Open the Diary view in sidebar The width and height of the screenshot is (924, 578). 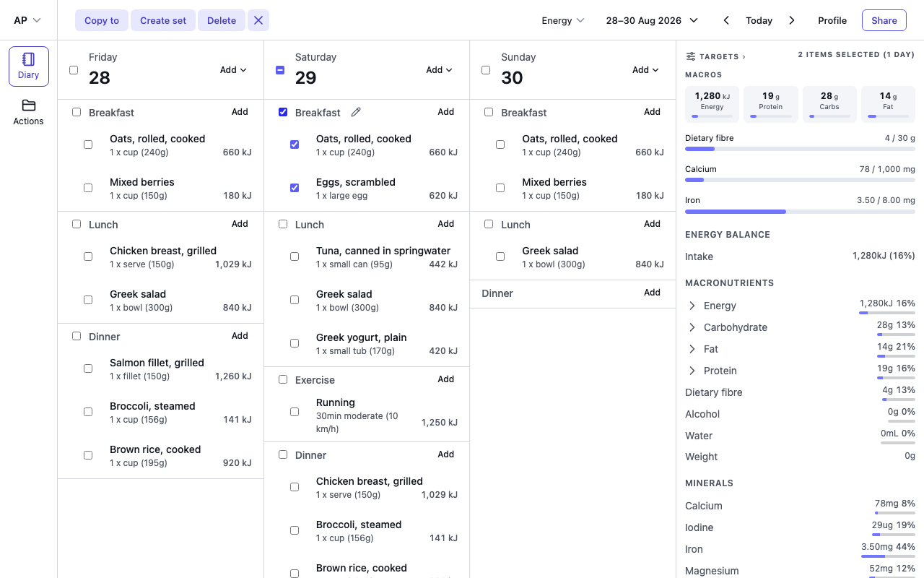pos(29,66)
